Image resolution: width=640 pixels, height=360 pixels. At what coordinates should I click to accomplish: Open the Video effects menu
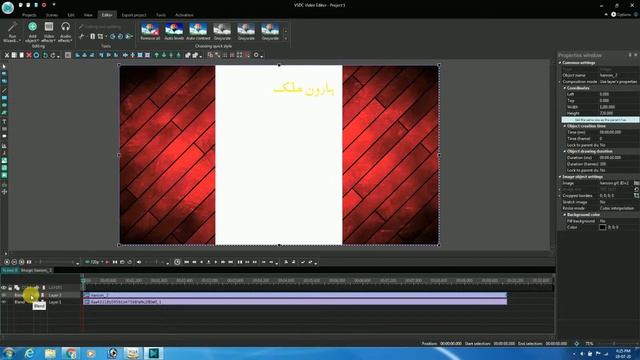49,31
